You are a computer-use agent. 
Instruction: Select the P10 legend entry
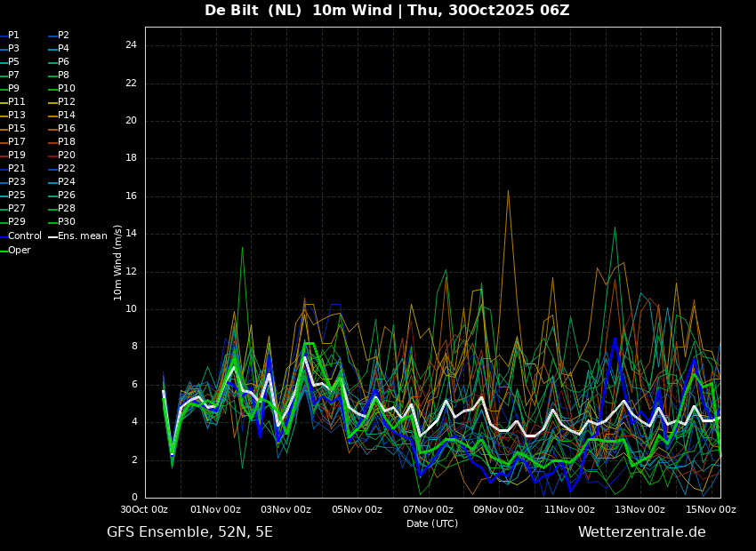[62, 89]
